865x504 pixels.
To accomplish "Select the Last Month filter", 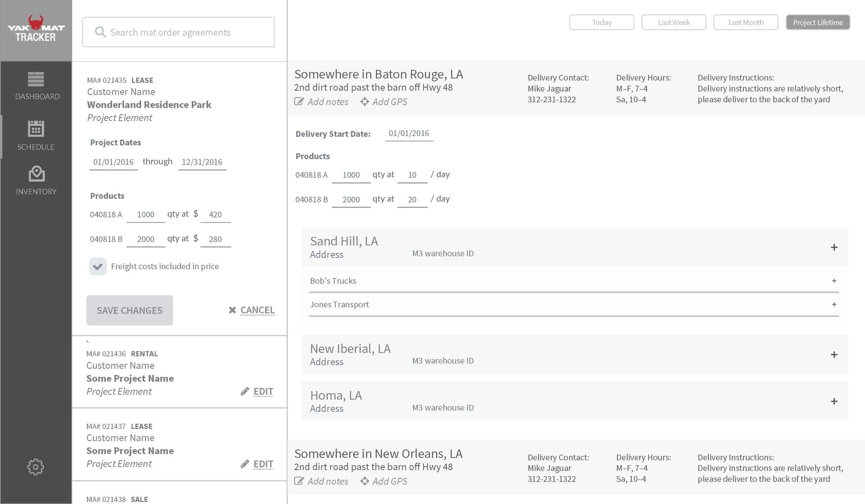I will tap(746, 22).
